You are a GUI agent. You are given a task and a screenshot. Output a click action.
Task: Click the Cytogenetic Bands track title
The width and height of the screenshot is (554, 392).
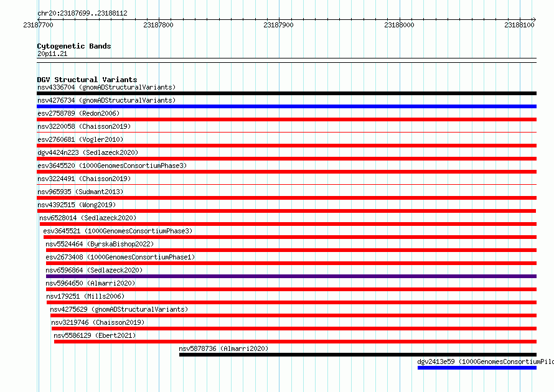(74, 46)
